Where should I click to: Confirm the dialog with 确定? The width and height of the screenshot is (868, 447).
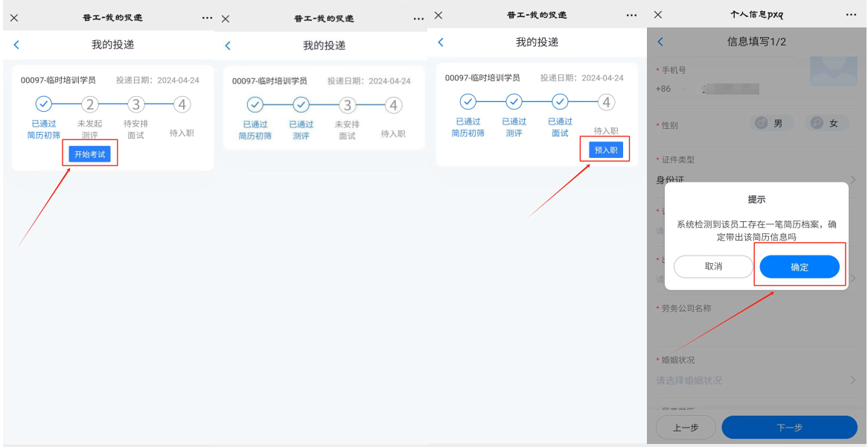pyautogui.click(x=800, y=267)
